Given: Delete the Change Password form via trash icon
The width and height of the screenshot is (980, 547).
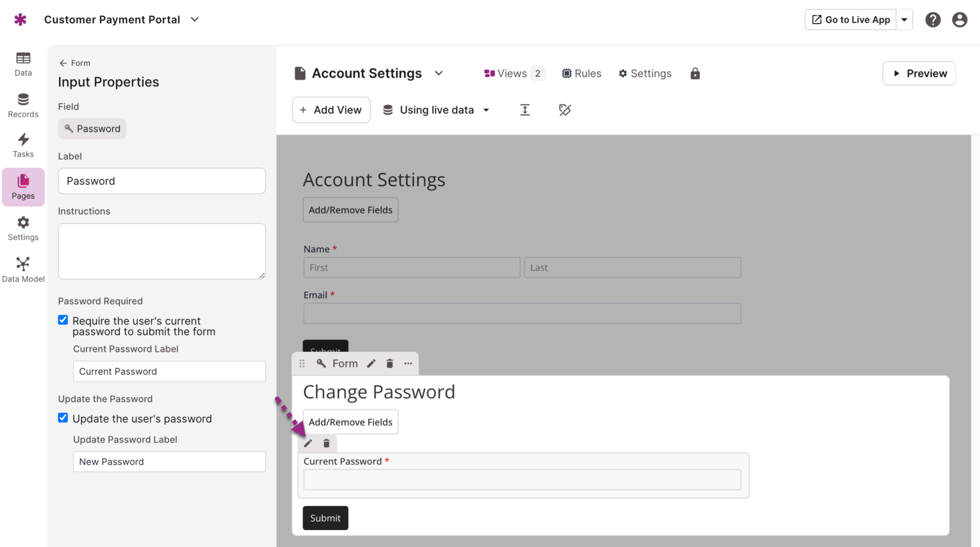Looking at the screenshot, I should pos(389,364).
